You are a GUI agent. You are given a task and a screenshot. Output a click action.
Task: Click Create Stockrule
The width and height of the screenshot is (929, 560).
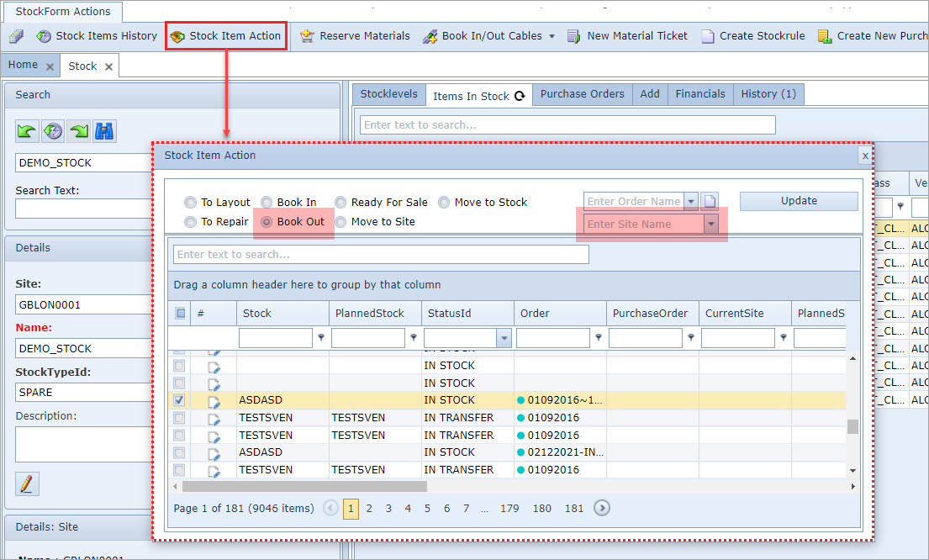753,36
